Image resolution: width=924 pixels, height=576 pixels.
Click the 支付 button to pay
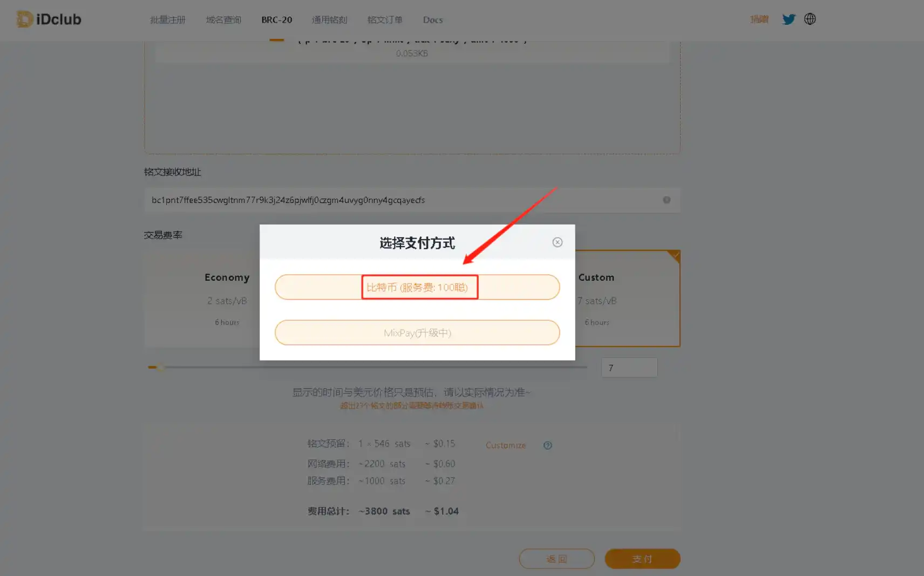[642, 559]
